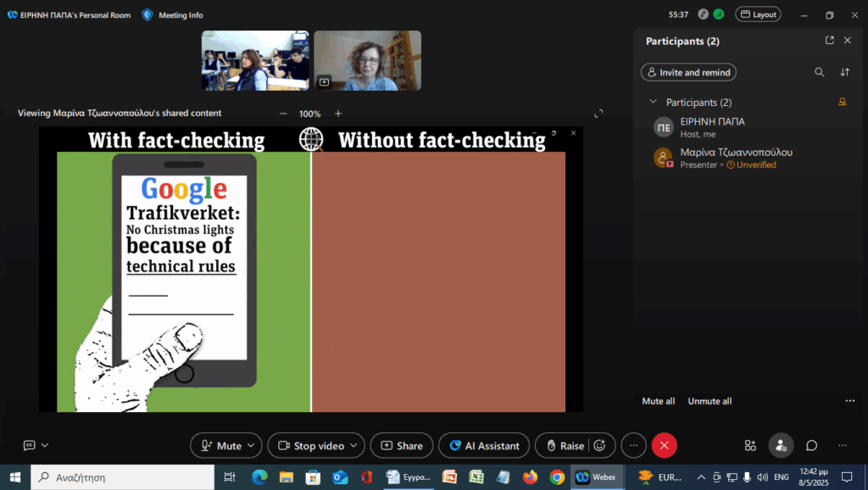Open the reactions emoji picker
This screenshot has width=868, height=490.
point(599,445)
